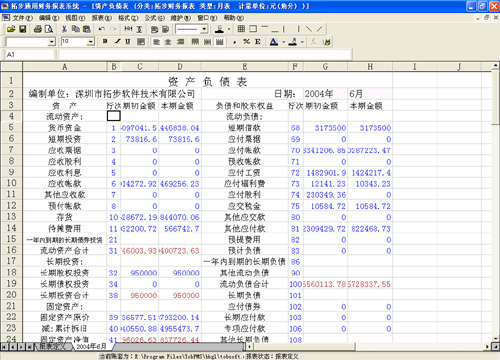Click the Cut scissors icon
This screenshot has height=360, width=500.
[x=64, y=29]
